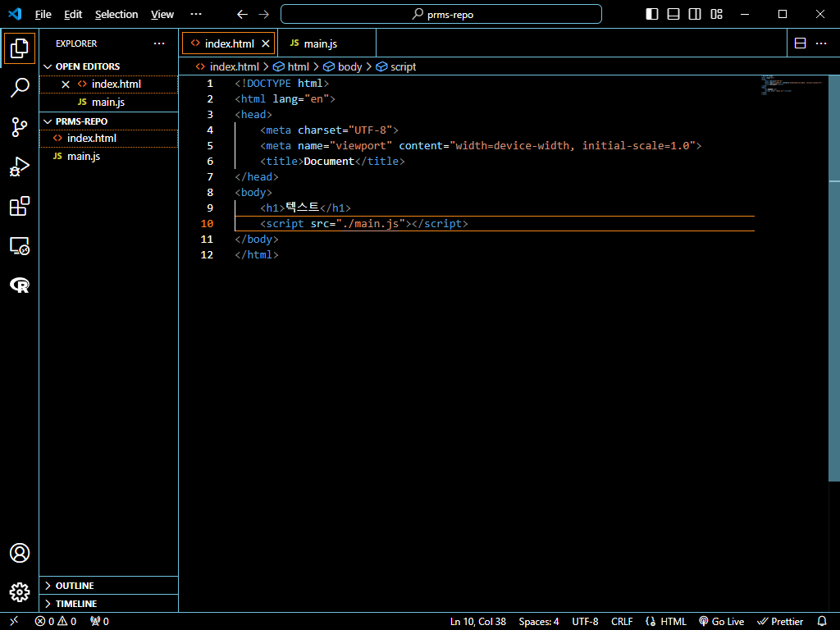Open the Search view in activity bar
Screen dimensions: 840x630
pos(20,88)
